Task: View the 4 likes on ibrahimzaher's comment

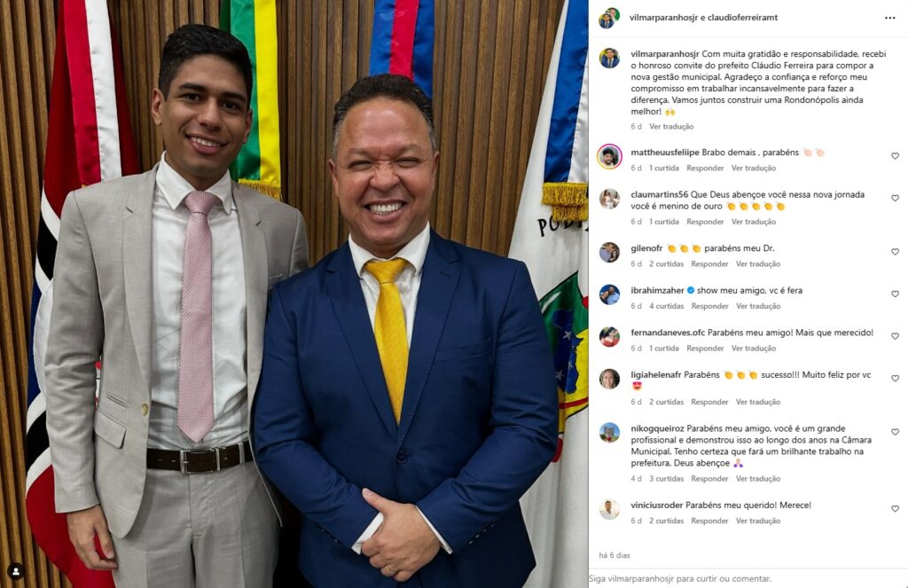Action: point(666,307)
